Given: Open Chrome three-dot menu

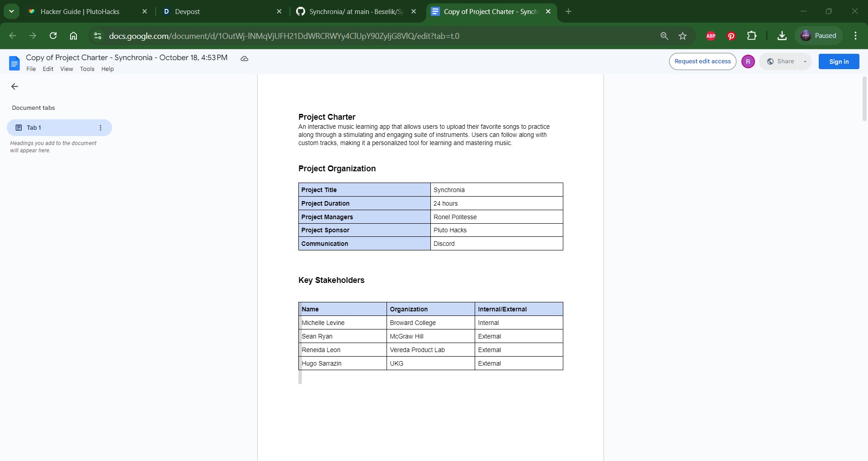Looking at the screenshot, I should (x=855, y=36).
